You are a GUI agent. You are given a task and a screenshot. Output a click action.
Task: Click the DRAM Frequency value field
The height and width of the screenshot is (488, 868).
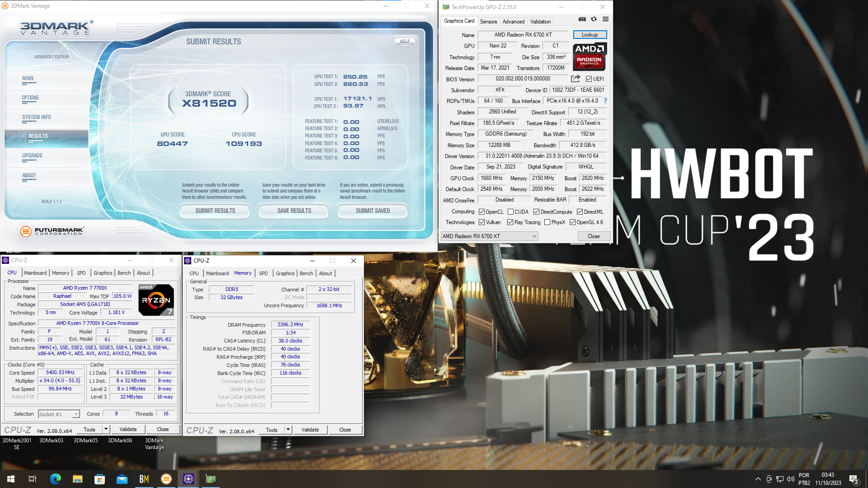[x=290, y=325]
